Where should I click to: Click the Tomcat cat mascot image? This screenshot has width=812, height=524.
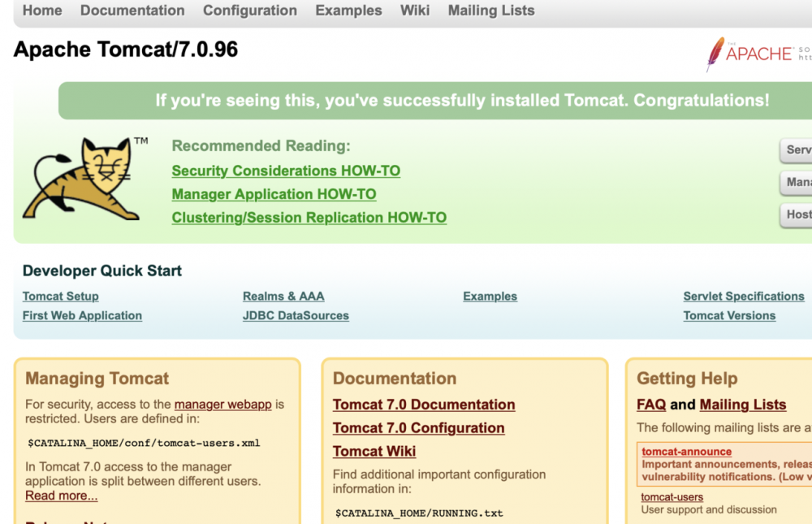(x=83, y=178)
